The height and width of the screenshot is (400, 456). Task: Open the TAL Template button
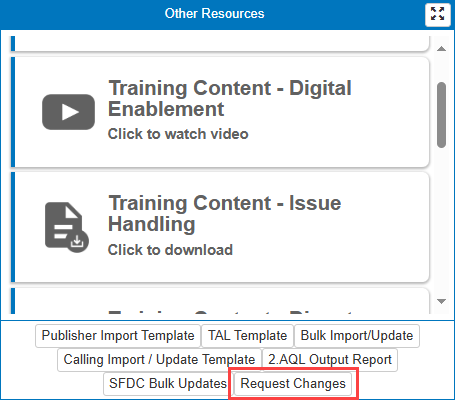pyautogui.click(x=247, y=336)
